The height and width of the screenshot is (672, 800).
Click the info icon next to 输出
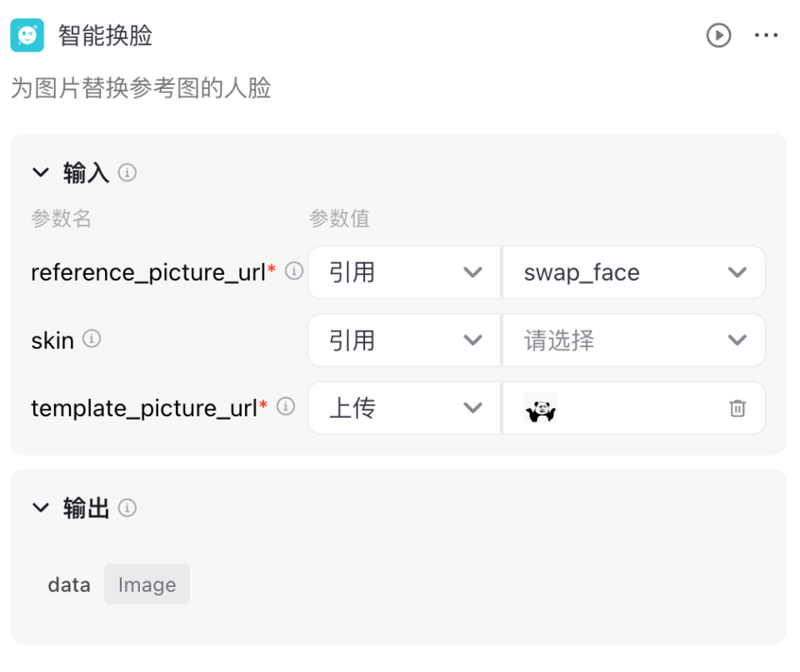(127, 507)
